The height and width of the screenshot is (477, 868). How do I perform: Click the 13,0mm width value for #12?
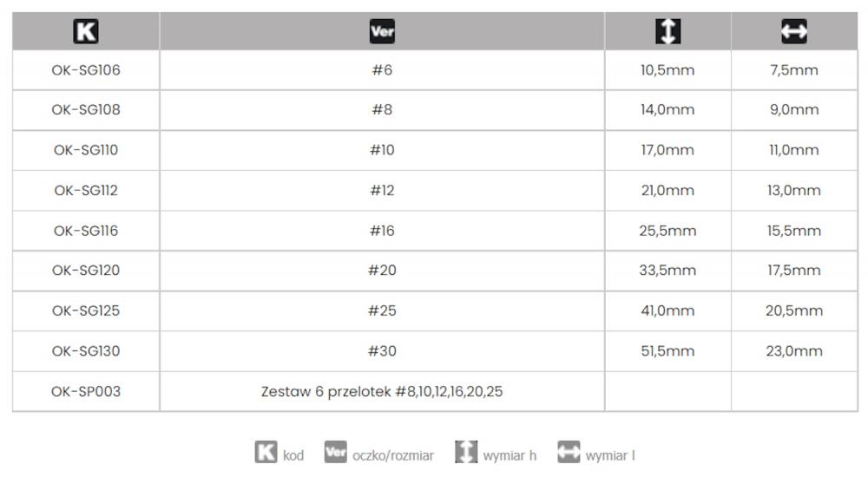tap(794, 190)
